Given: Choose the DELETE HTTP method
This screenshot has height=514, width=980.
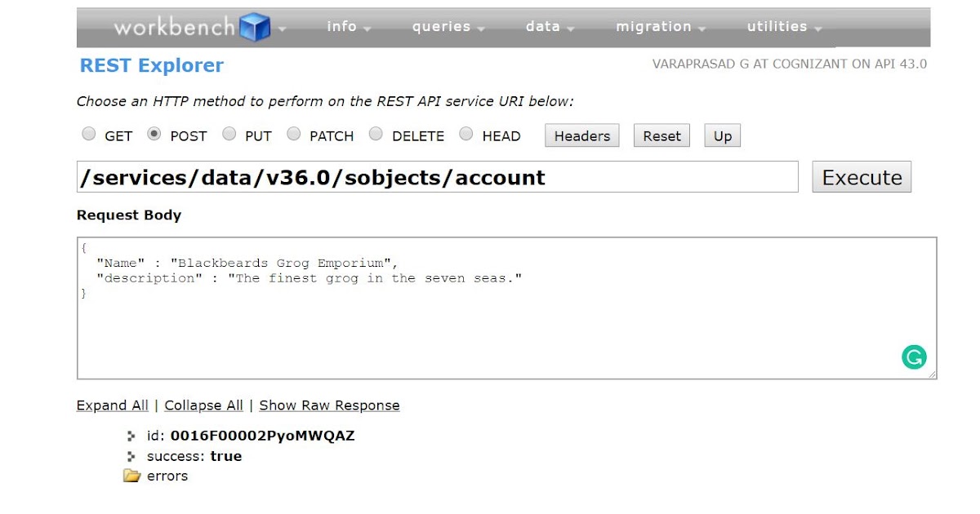Looking at the screenshot, I should tap(376, 134).
